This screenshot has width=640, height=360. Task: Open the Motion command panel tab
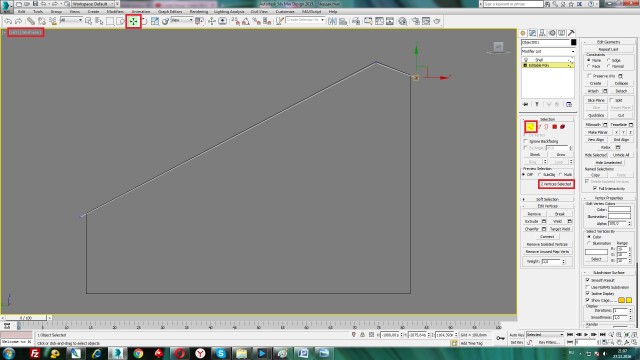(552, 33)
